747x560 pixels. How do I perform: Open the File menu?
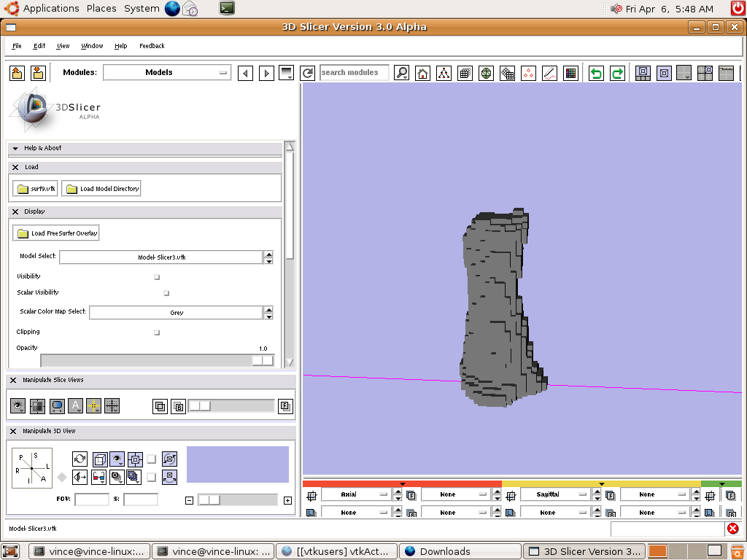(17, 46)
